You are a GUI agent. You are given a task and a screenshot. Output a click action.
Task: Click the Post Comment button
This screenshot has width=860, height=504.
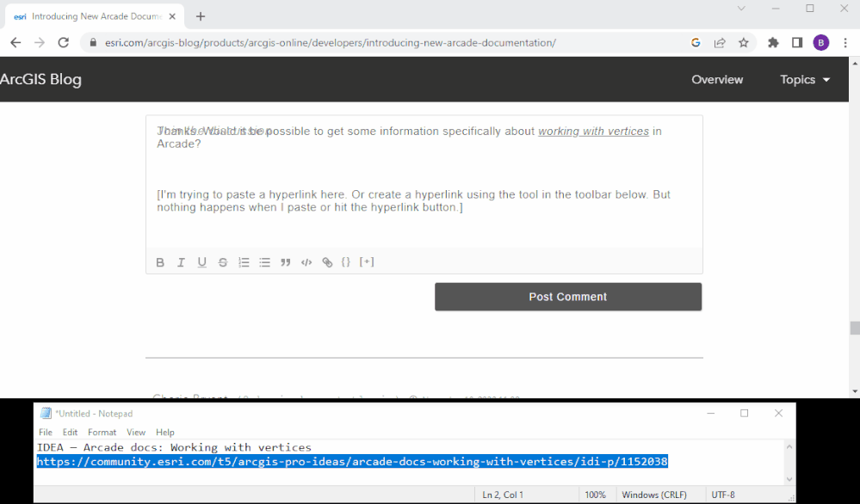coord(567,296)
